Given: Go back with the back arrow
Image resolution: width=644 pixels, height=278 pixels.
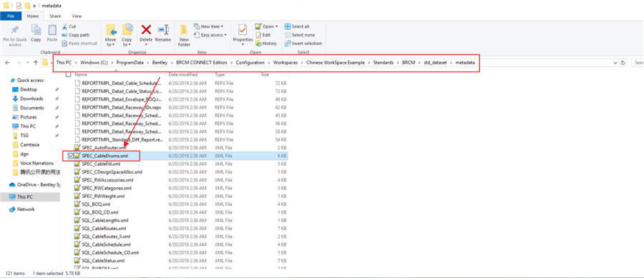Looking at the screenshot, I should pyautogui.click(x=7, y=63).
